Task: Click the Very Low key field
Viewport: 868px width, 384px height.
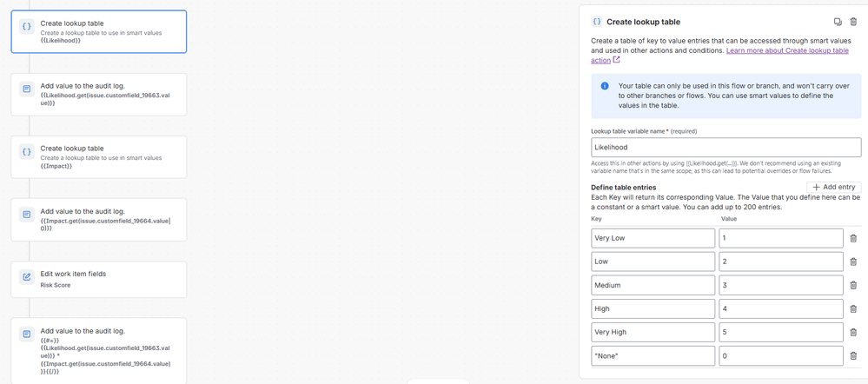Action: point(653,238)
